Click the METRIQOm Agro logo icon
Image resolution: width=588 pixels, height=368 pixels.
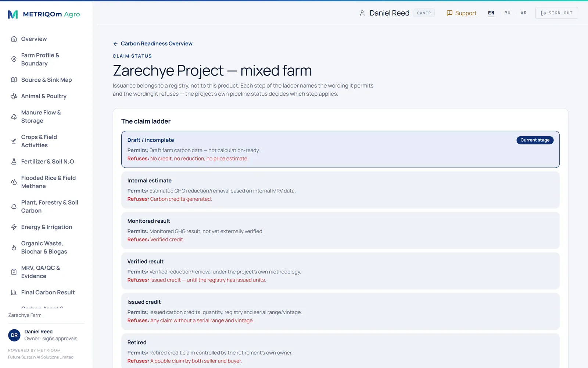tap(12, 14)
